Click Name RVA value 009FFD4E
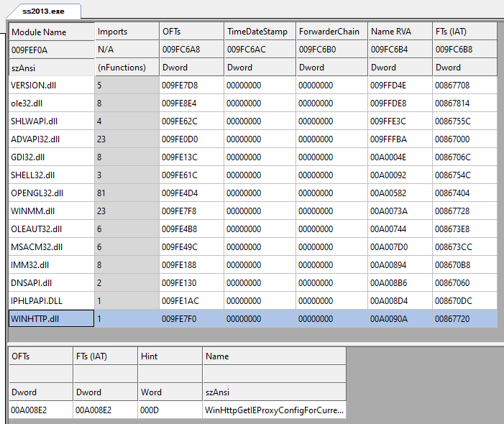Viewport: 504px width, 424px height. click(x=400, y=86)
